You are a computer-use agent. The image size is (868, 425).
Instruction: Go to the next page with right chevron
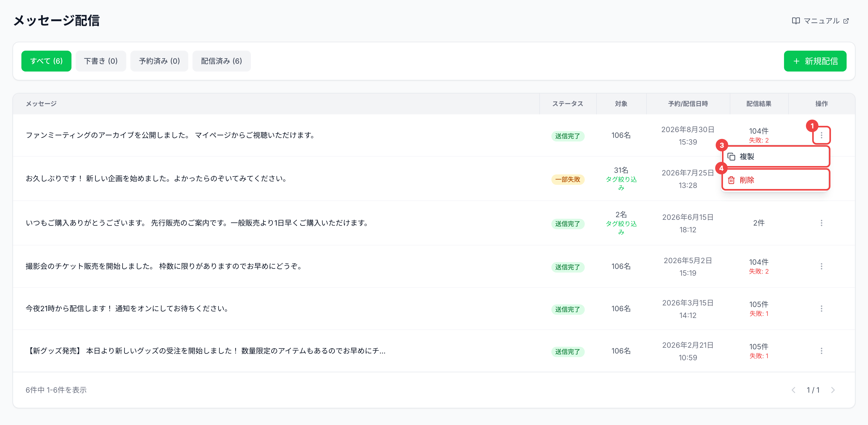point(833,390)
